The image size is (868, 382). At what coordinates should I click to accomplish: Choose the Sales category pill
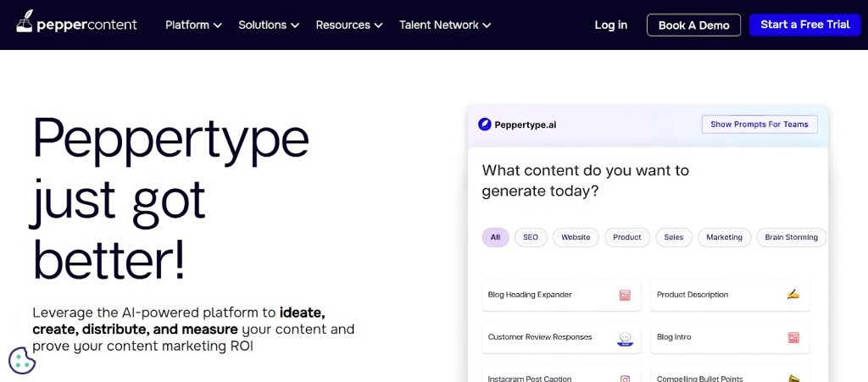click(674, 237)
